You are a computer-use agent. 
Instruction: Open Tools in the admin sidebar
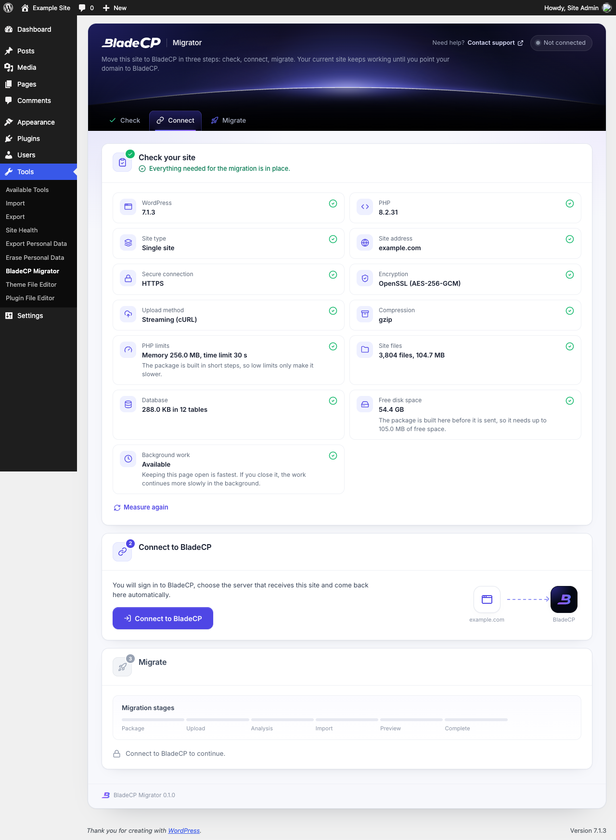coord(38,172)
